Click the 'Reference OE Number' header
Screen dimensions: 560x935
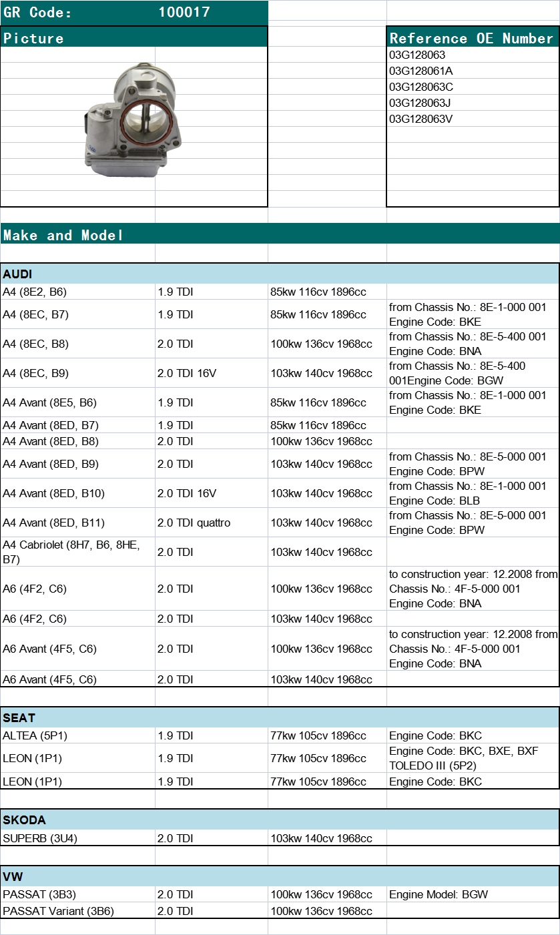pos(472,38)
